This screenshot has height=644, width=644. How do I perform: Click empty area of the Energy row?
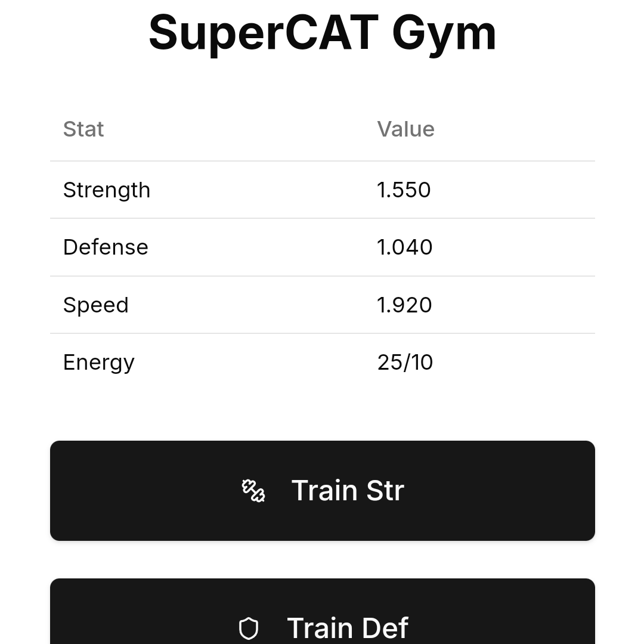(263, 363)
